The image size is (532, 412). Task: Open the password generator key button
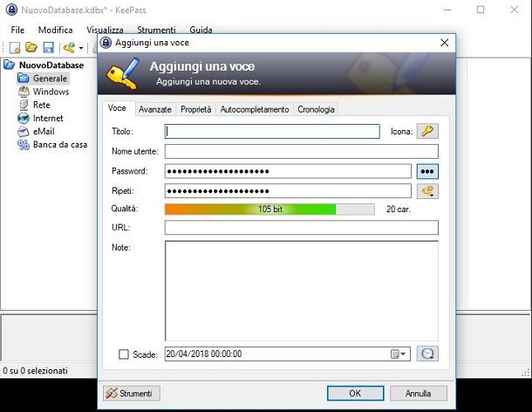pyautogui.click(x=427, y=191)
